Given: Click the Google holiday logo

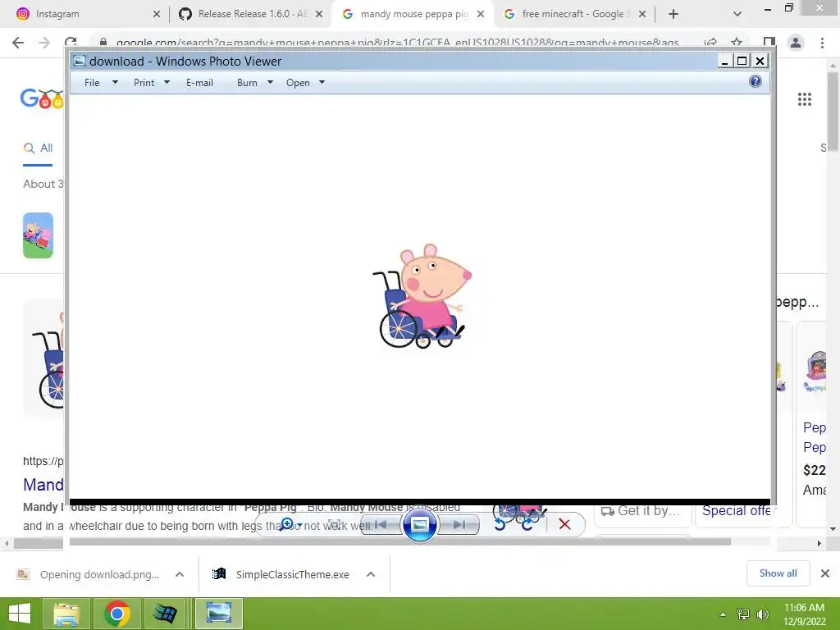Looking at the screenshot, I should tap(42, 98).
